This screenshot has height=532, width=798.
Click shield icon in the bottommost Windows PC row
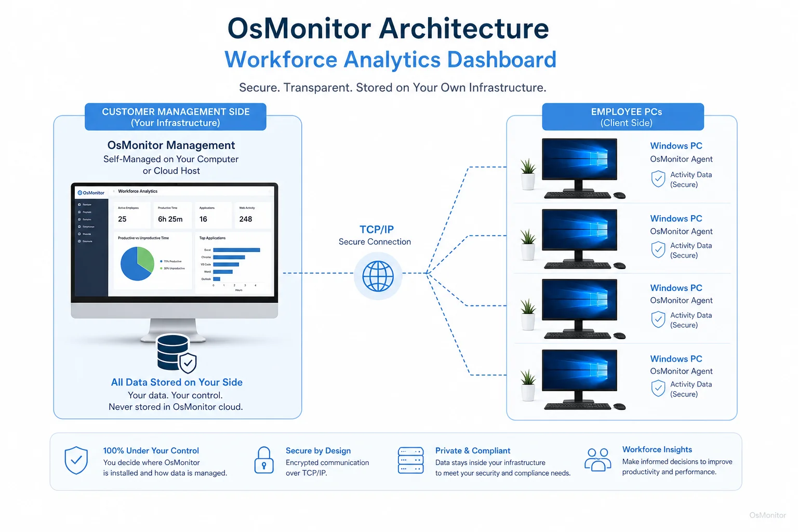point(658,388)
